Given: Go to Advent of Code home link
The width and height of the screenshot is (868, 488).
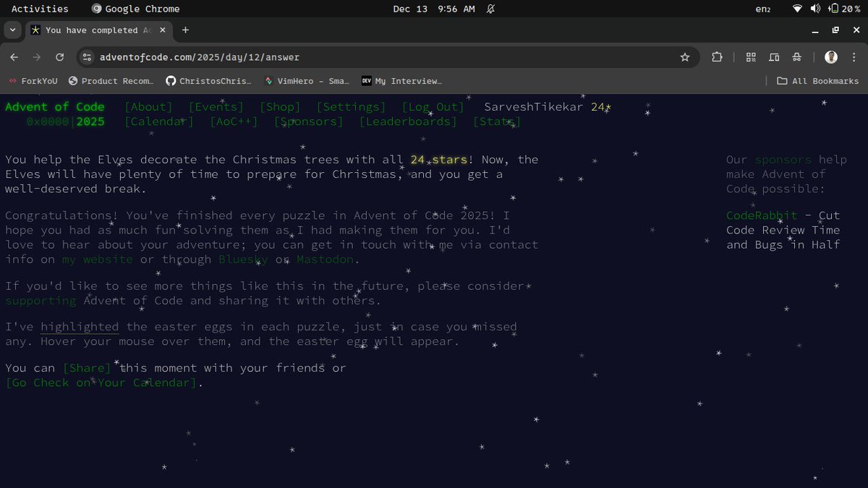Looking at the screenshot, I should [55, 107].
